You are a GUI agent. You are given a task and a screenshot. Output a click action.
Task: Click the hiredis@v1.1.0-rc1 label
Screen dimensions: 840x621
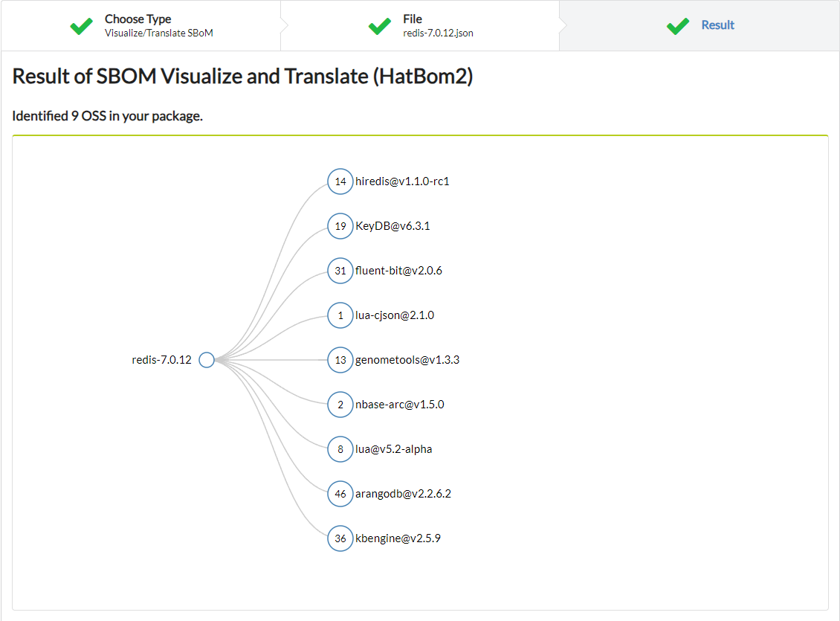coord(402,181)
